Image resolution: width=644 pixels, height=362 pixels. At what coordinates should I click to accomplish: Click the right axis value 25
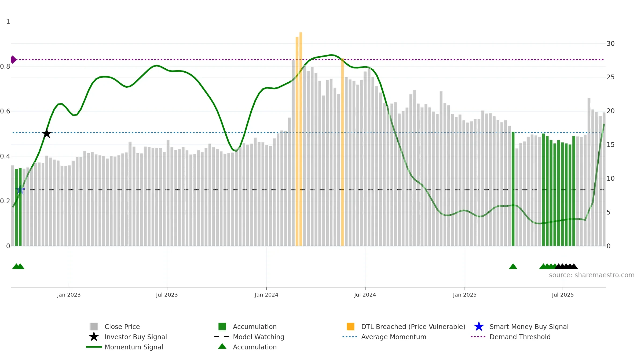(610, 77)
